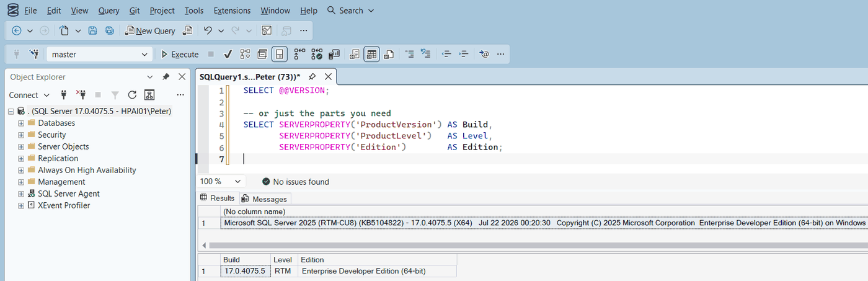This screenshot has width=868, height=281.
Task: Click the Save All icon
Action: point(109,30)
